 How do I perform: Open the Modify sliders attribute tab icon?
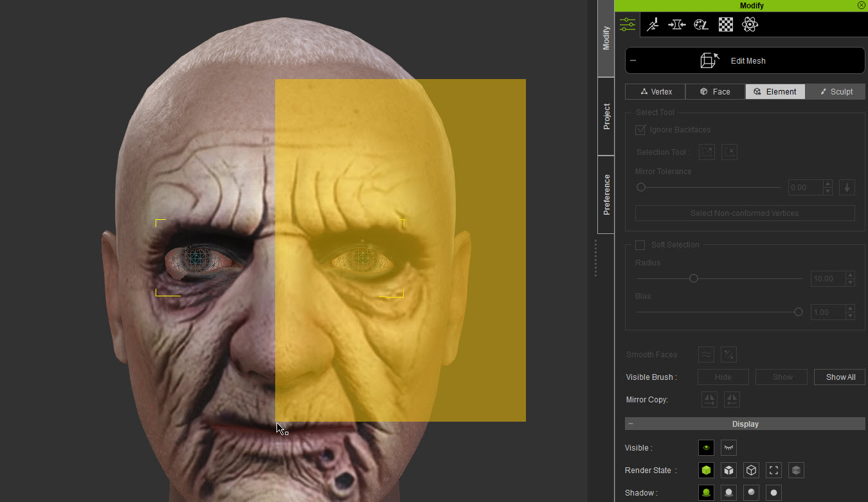[x=628, y=24]
